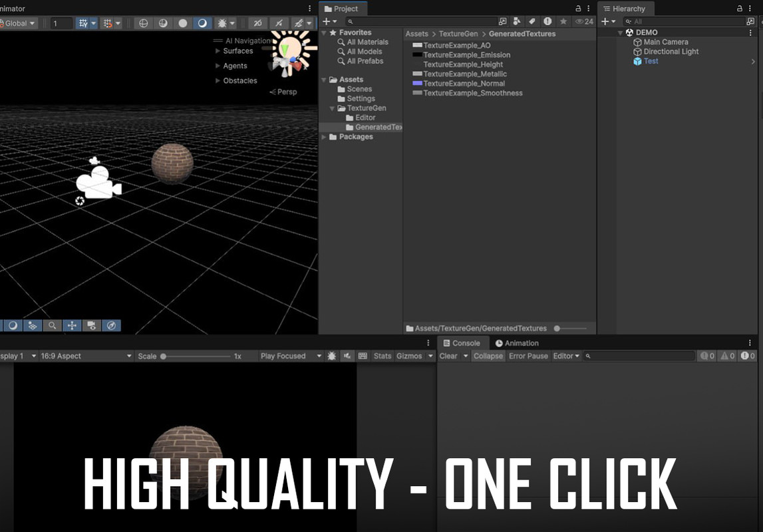Click the favorites star icon in Project toolbar
Screen dimensions: 763x532
click(x=563, y=22)
